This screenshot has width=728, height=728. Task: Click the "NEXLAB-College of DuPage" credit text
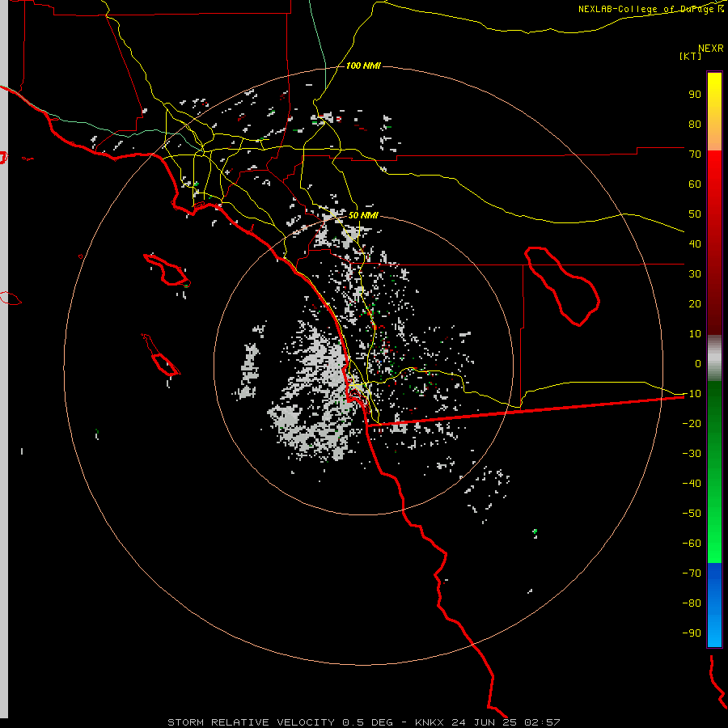pyautogui.click(x=645, y=9)
